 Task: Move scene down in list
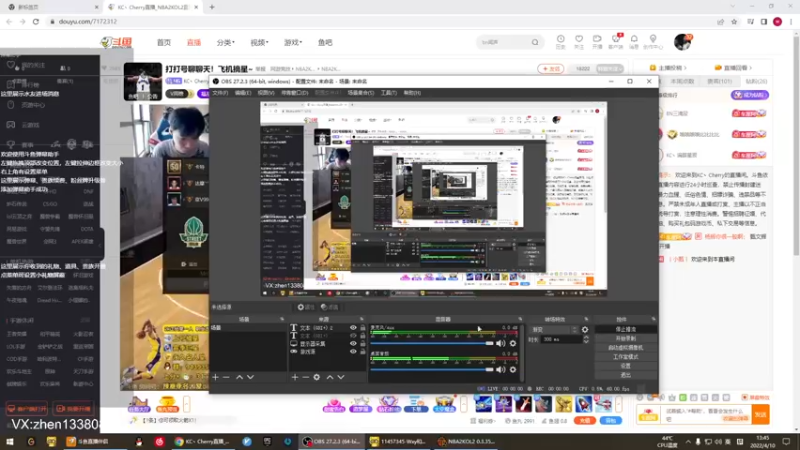pos(251,377)
